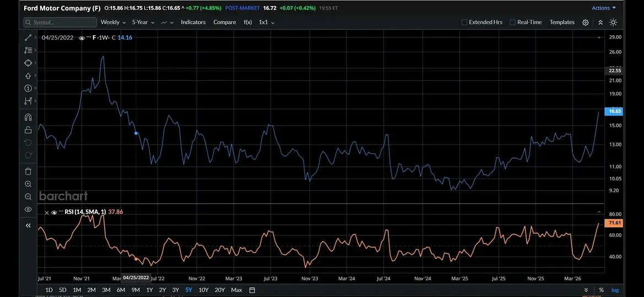
Task: Open the Indicators menu
Action: click(x=193, y=22)
